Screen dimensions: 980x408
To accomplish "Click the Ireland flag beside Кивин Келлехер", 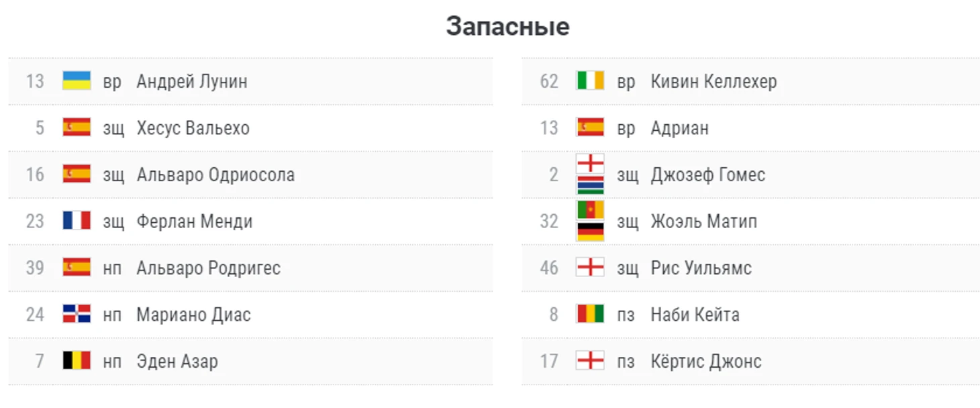I will click(590, 81).
